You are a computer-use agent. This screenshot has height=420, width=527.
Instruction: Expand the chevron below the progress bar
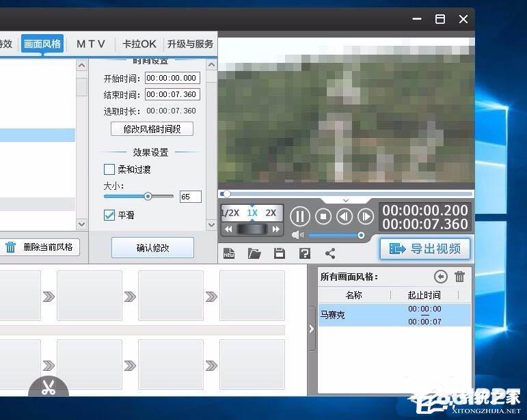click(x=346, y=200)
